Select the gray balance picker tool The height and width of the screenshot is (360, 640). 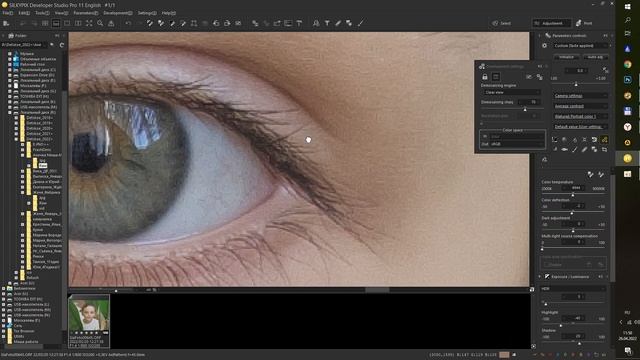coord(150,23)
